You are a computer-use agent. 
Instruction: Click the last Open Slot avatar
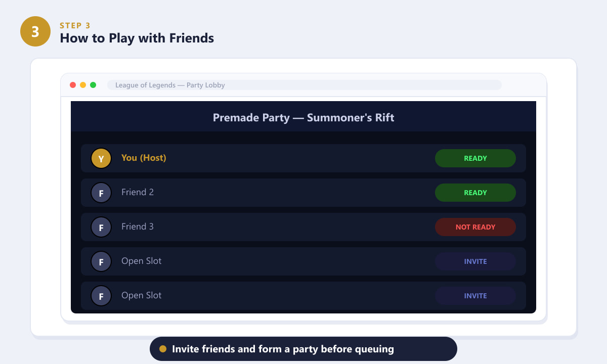[101, 296]
